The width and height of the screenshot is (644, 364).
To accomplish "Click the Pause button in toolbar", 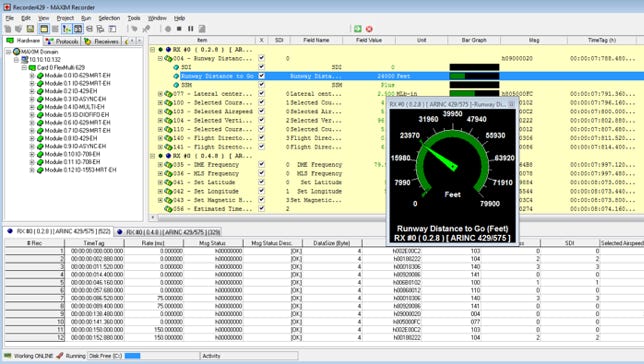I will [x=191, y=29].
